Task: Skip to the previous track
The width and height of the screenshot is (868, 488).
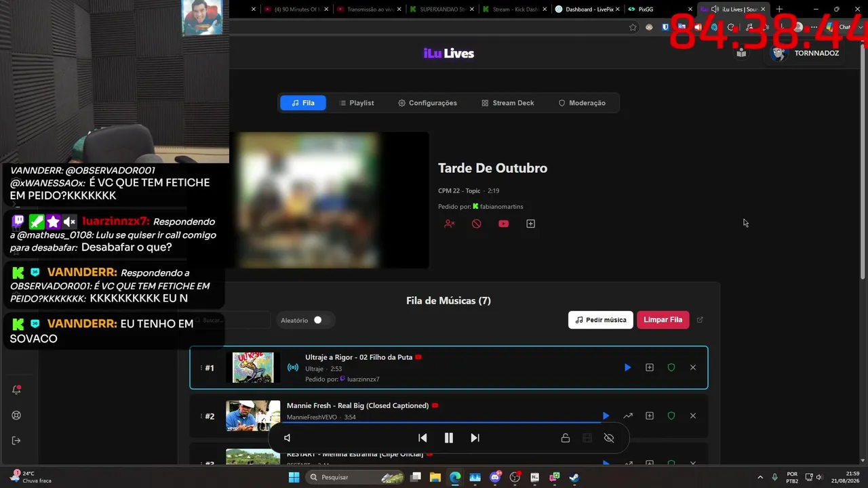Action: 422,438
